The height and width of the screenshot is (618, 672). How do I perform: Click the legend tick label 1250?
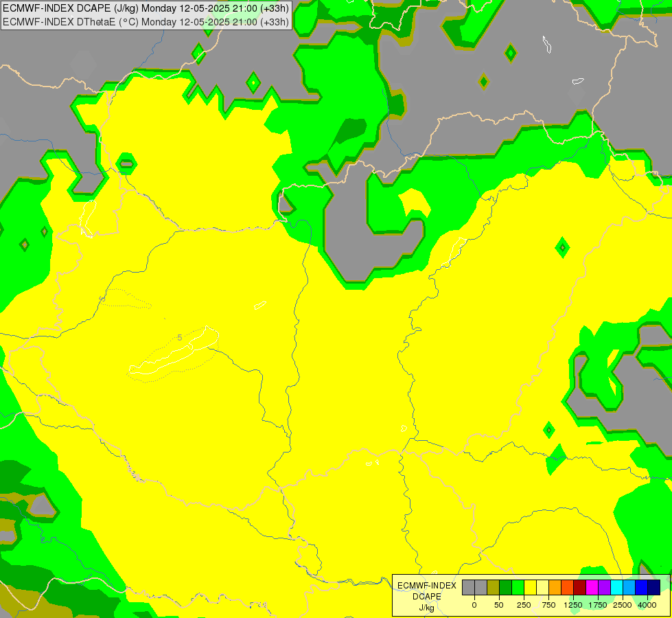(x=573, y=605)
